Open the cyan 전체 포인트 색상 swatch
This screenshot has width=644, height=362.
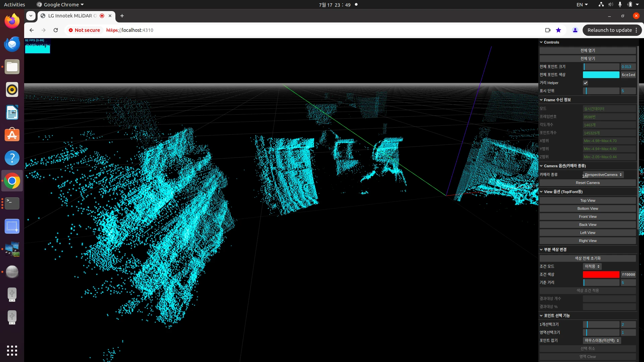point(601,75)
